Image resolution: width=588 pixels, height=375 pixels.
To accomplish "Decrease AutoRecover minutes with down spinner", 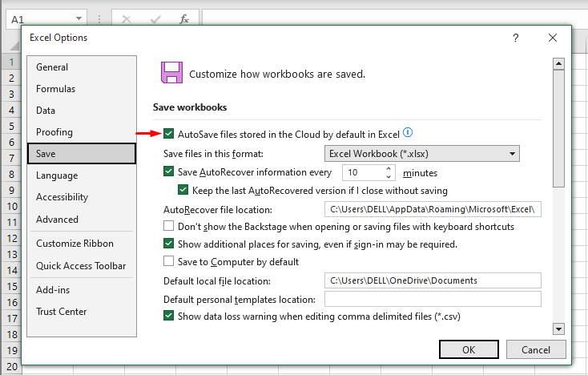I will click(x=389, y=176).
